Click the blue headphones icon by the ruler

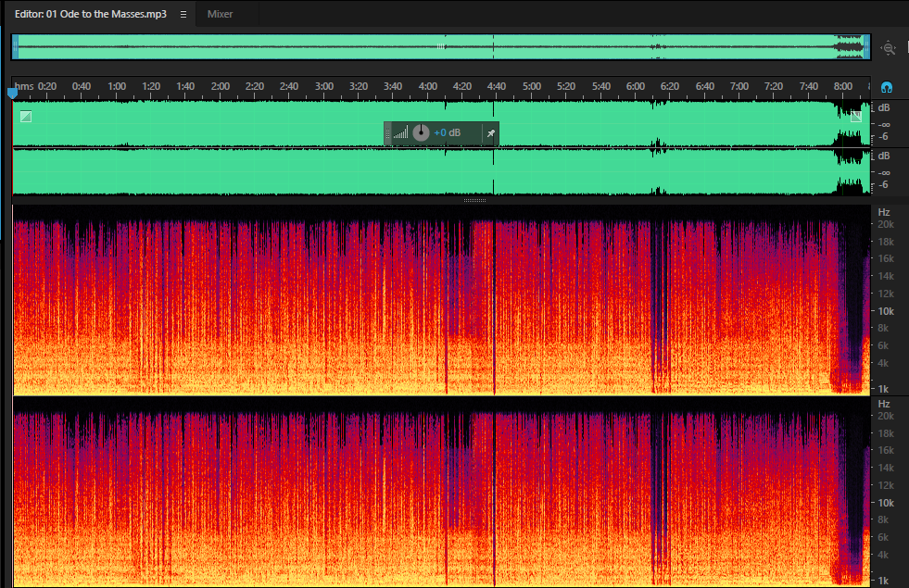point(887,87)
